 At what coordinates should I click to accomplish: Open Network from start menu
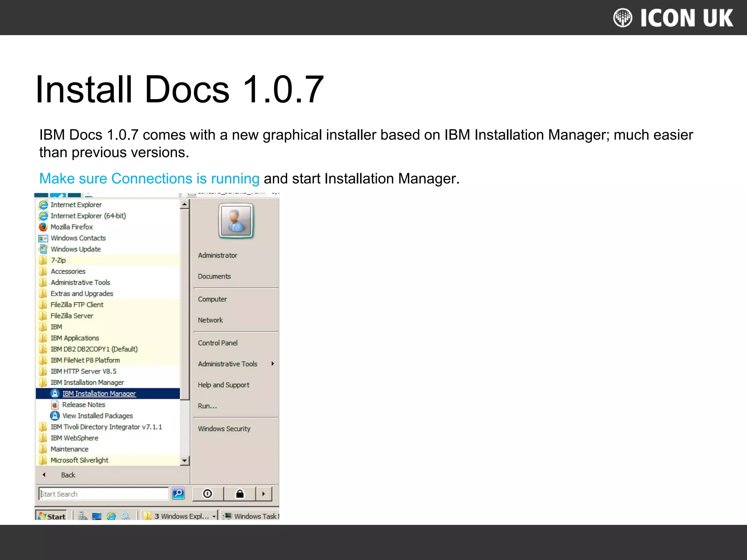210,320
